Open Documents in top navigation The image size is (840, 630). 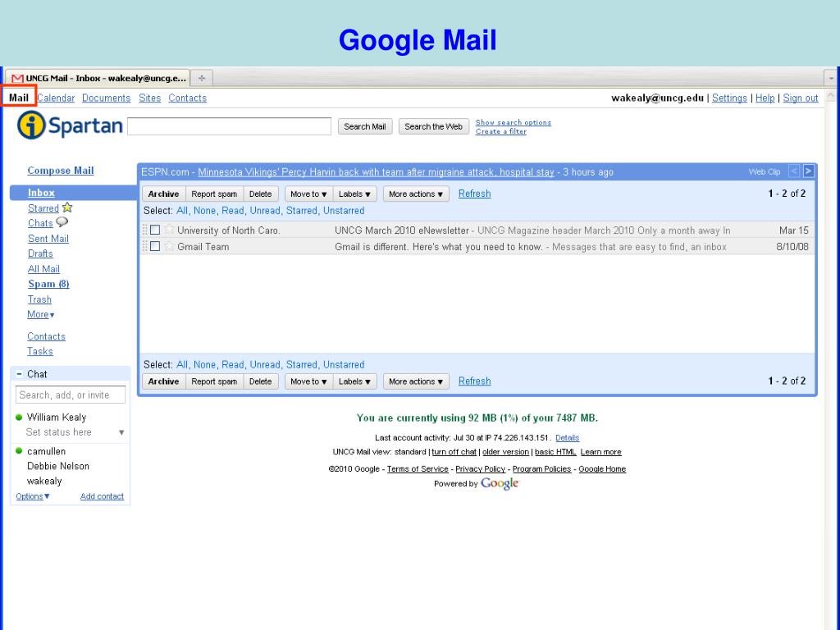(106, 98)
